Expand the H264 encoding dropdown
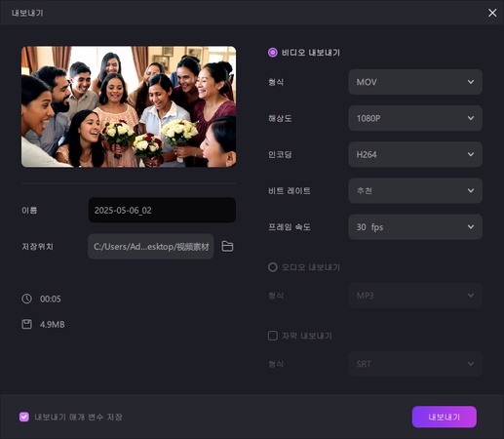Viewport: 504px width, 439px height. pyautogui.click(x=415, y=154)
